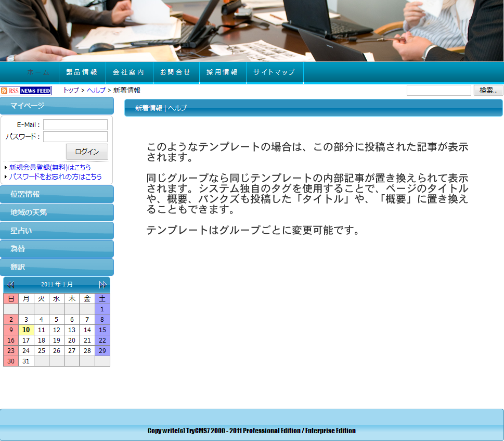This screenshot has height=441, width=504.
Task: Open the 星占い sidebar section
Action: [57, 231]
